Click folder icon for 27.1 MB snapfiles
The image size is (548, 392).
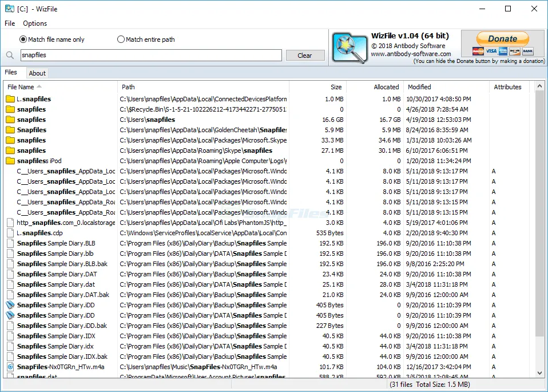pos(10,151)
